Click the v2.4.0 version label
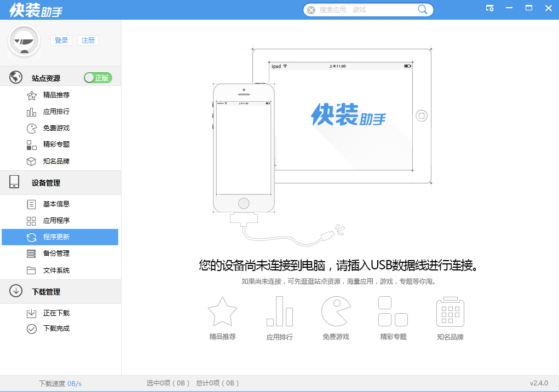This screenshot has height=392, width=559. pos(539,383)
